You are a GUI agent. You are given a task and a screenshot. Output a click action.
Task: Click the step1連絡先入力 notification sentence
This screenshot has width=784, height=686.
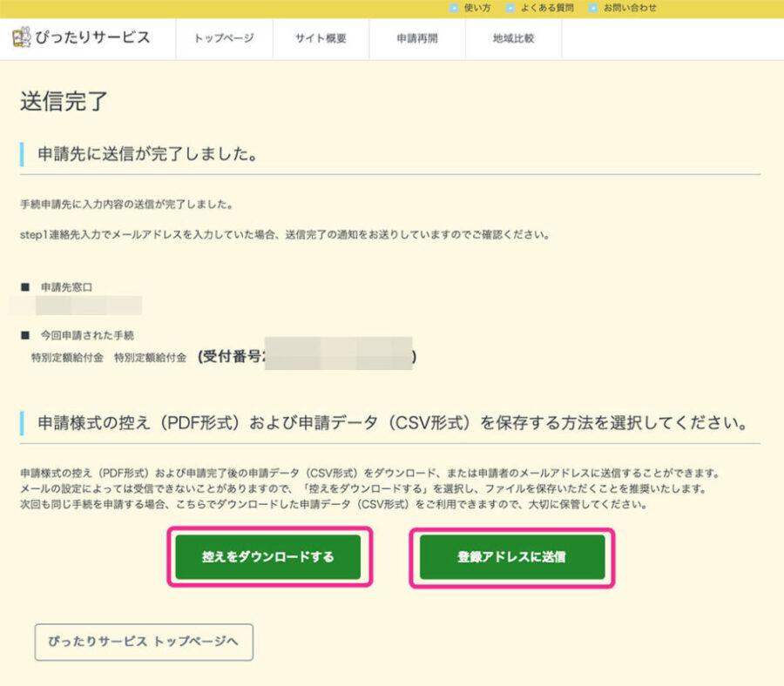tap(285, 235)
